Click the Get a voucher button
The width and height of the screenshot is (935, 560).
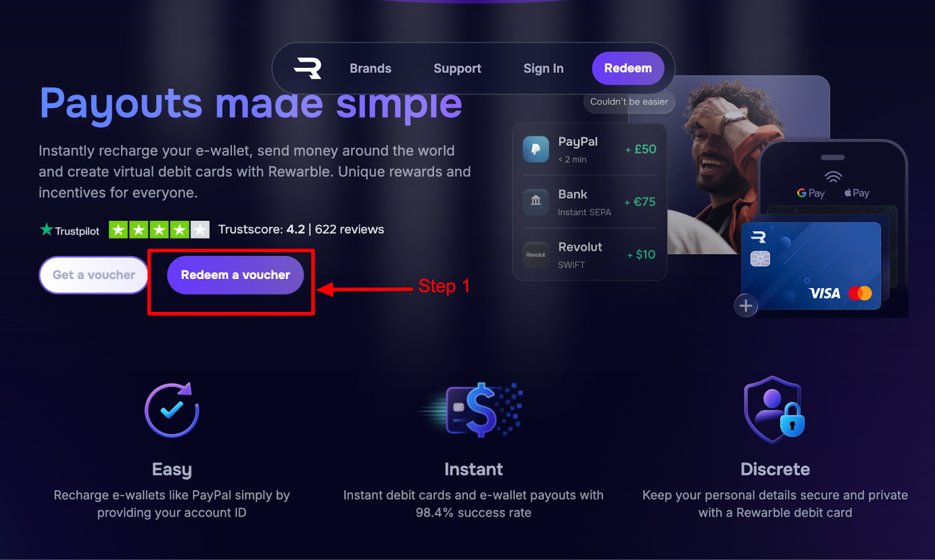(94, 275)
